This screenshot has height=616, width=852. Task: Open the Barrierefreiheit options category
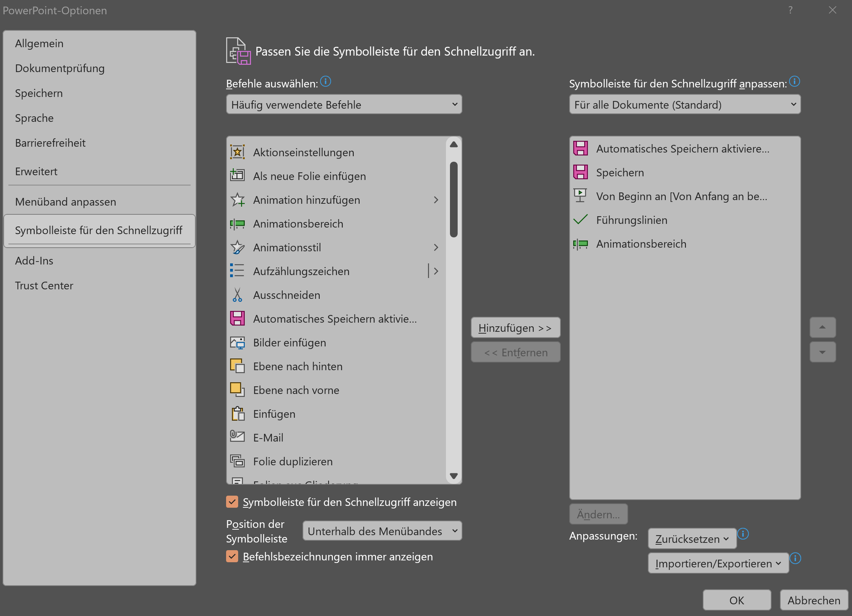pos(99,143)
